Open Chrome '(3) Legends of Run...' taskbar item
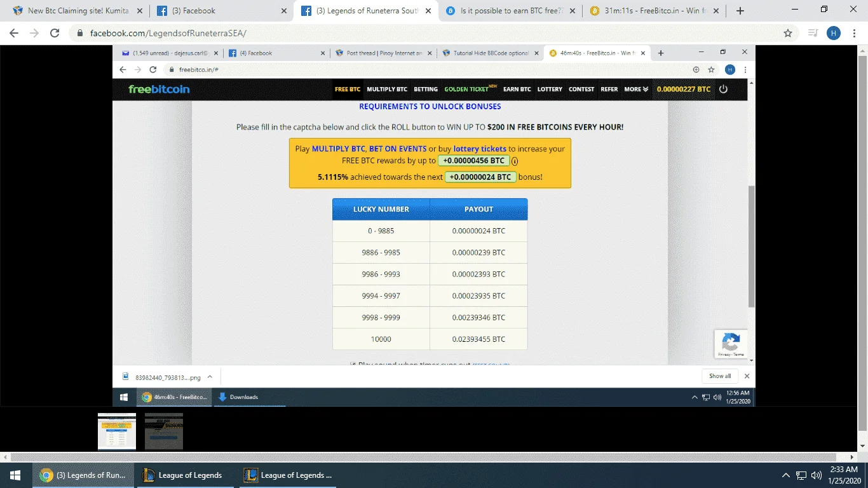The width and height of the screenshot is (868, 488). tap(83, 475)
